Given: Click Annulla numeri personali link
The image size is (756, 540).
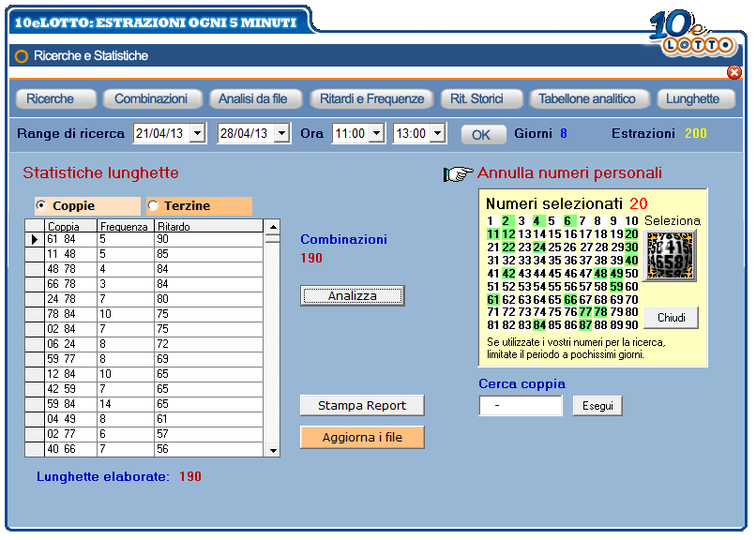Looking at the screenshot, I should pos(569,172).
